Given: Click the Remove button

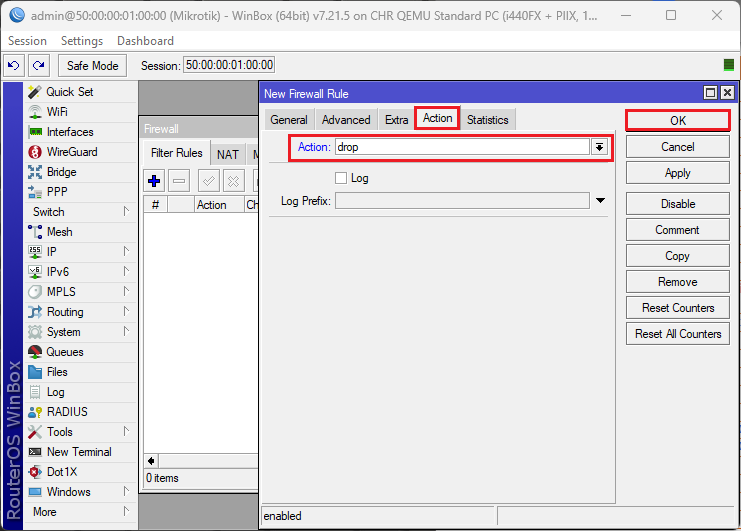Looking at the screenshot, I should [x=678, y=282].
